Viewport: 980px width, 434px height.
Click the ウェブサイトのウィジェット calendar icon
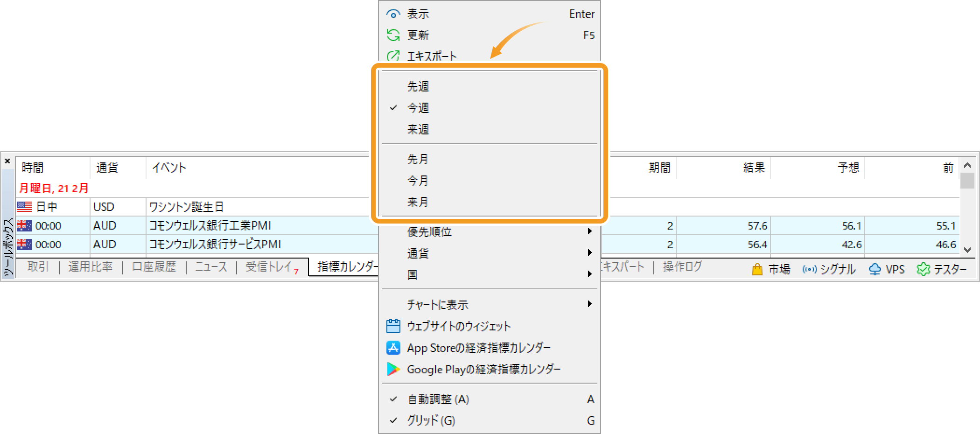coord(393,326)
